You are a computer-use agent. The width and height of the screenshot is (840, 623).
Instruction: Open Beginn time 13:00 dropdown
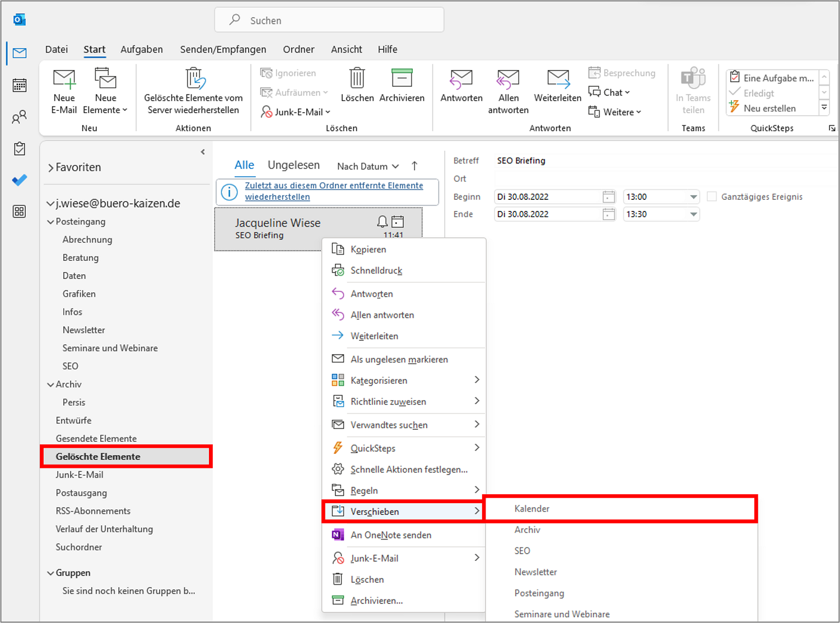coord(693,196)
